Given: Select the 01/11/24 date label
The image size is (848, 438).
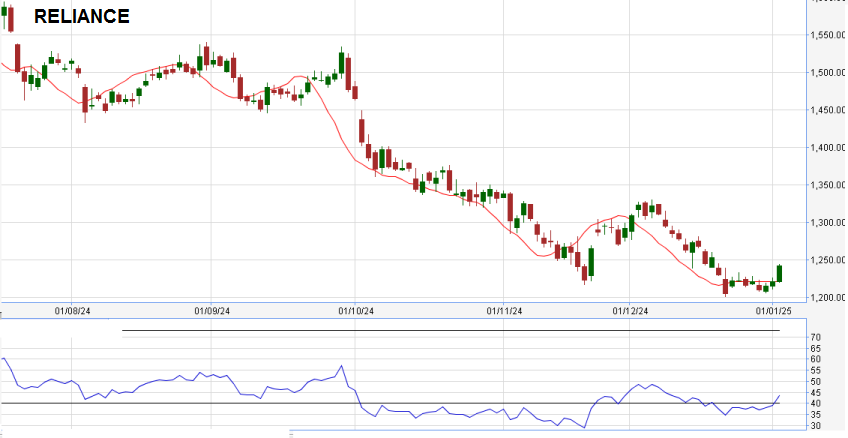Looking at the screenshot, I should tap(504, 311).
